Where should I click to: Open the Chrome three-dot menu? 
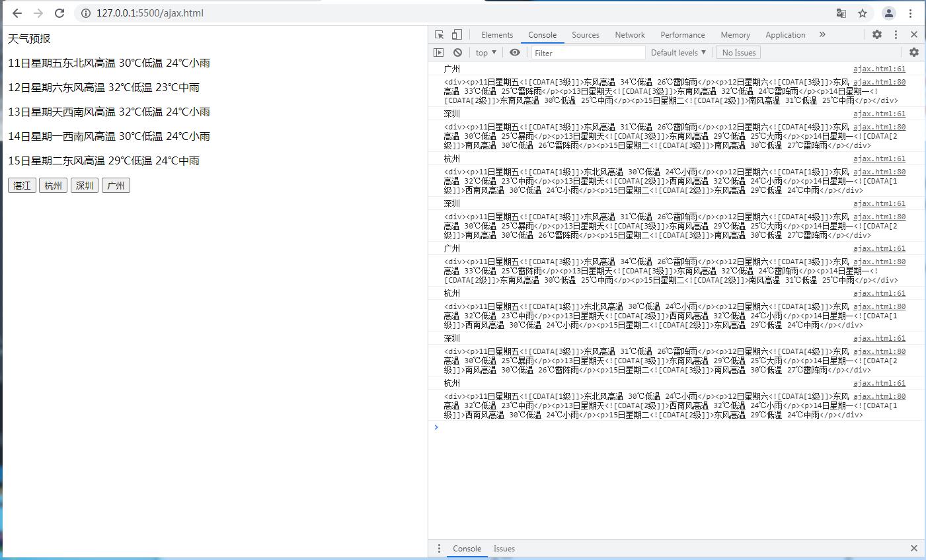pyautogui.click(x=911, y=13)
